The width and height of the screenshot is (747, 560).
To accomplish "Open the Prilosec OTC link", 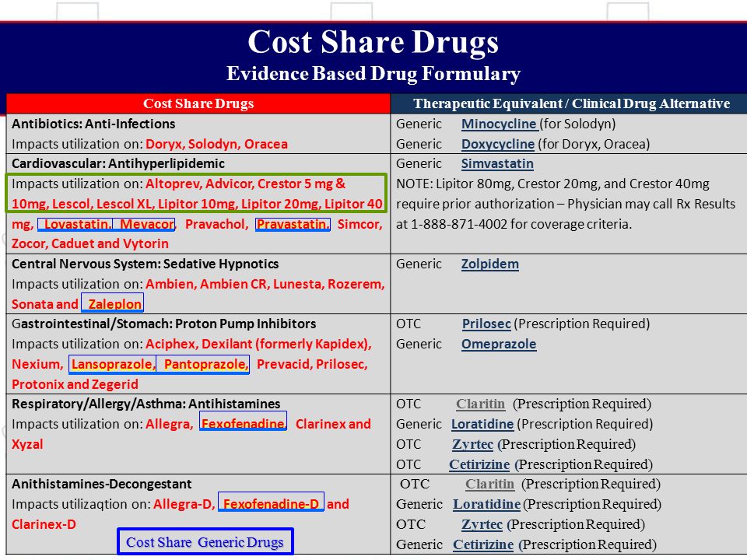I will click(x=486, y=324).
